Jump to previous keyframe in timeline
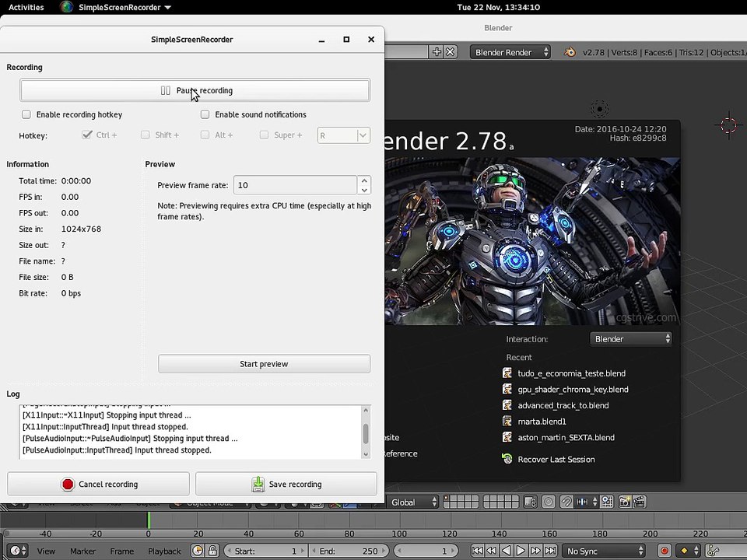Viewport: 747px width, 560px height. pyautogui.click(x=492, y=551)
